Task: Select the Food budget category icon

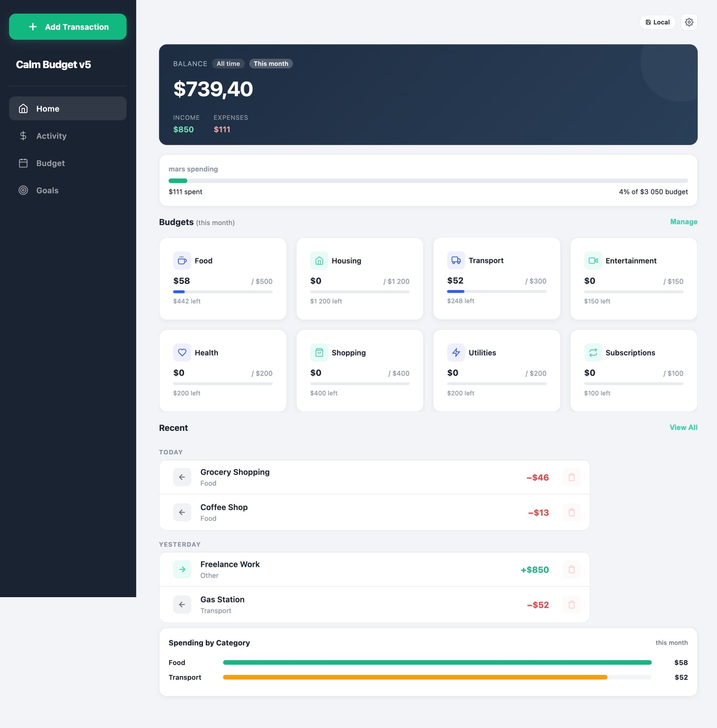Action: [x=182, y=261]
